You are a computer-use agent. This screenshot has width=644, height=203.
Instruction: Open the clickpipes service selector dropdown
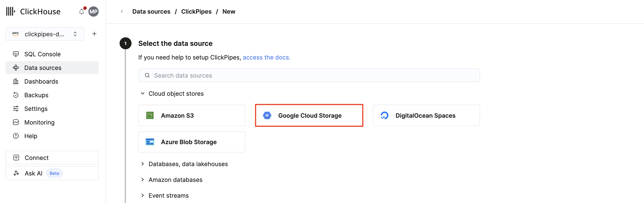click(45, 34)
